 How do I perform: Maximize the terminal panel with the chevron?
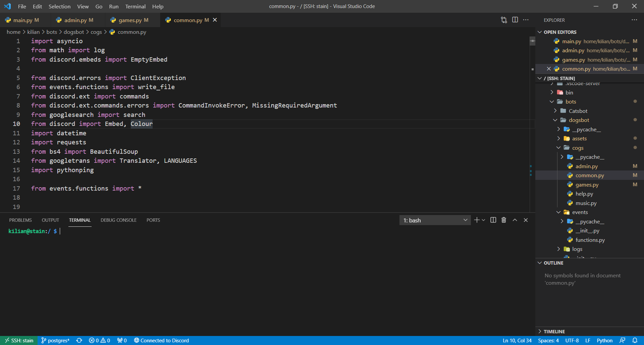click(x=515, y=220)
